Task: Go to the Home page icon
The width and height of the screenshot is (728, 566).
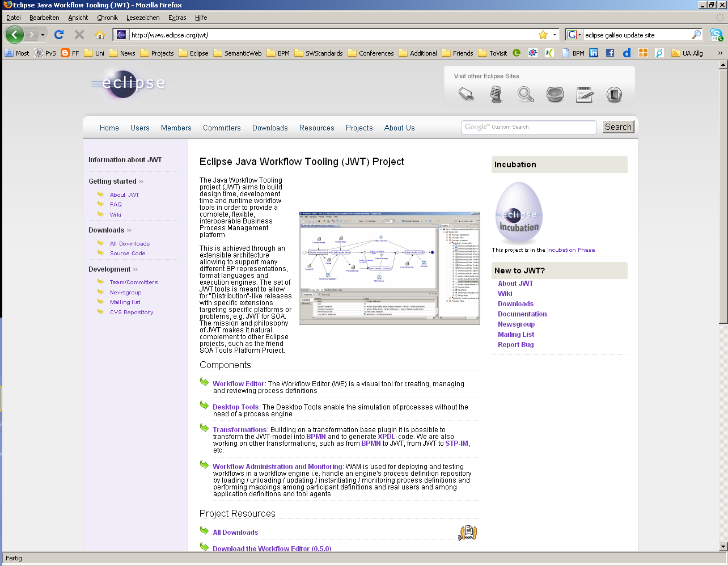Action: (x=100, y=35)
